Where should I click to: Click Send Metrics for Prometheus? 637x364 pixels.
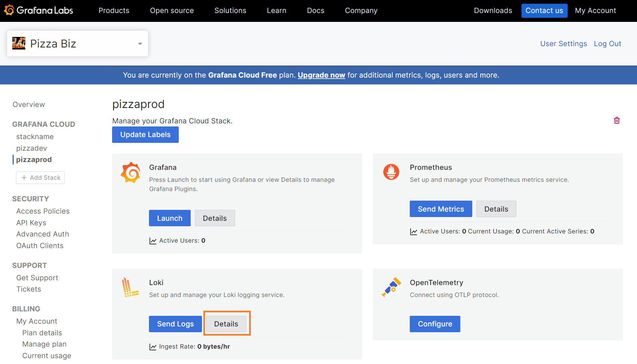[x=441, y=209]
